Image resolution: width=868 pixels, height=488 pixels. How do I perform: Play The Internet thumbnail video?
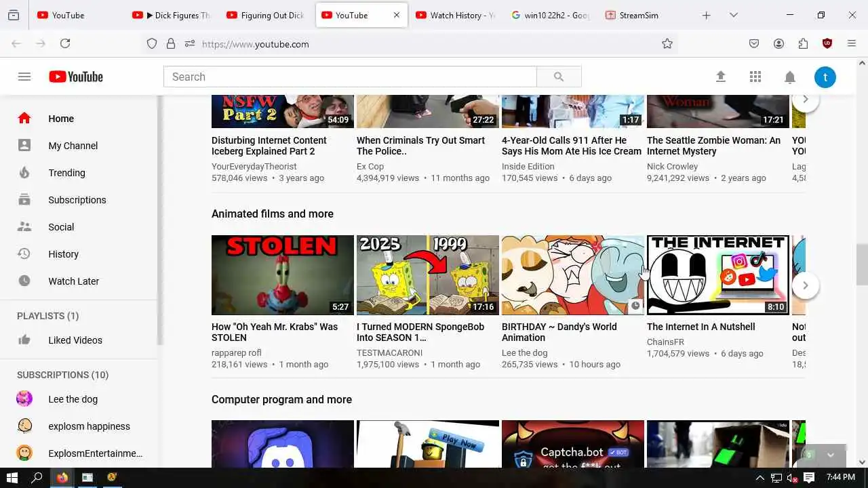(x=718, y=275)
